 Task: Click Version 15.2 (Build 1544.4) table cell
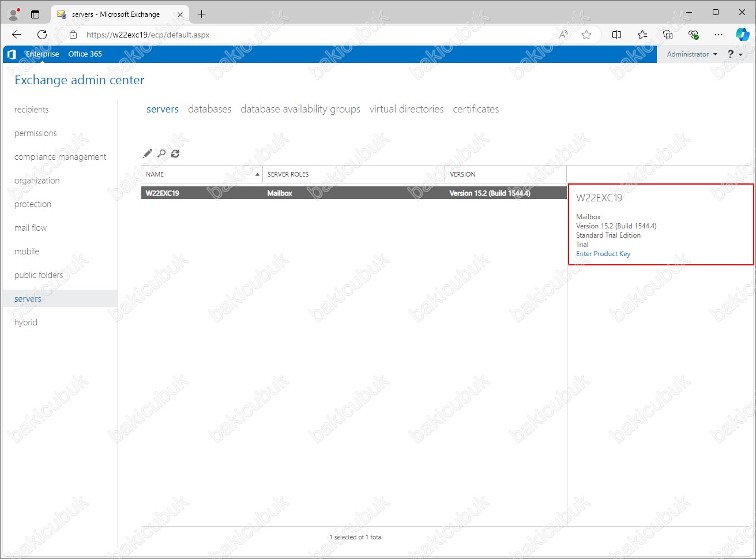pyautogui.click(x=490, y=193)
